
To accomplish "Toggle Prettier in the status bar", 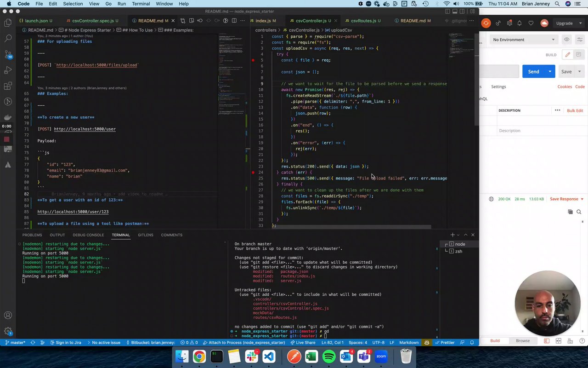I will tap(444, 342).
